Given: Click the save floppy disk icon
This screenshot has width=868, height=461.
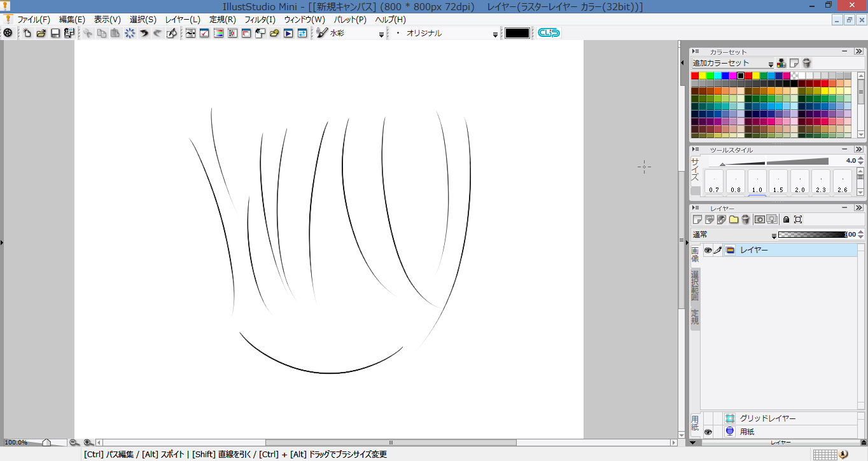Looking at the screenshot, I should click(x=55, y=33).
